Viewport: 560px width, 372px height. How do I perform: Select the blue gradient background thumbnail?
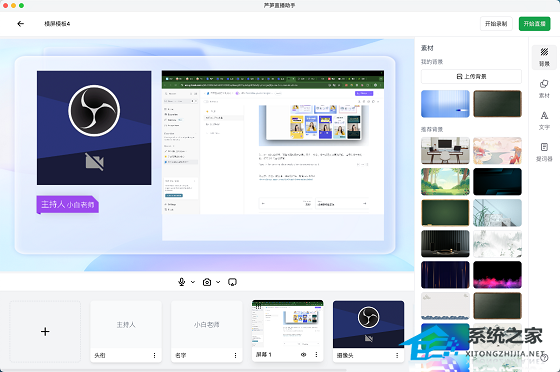point(445,104)
